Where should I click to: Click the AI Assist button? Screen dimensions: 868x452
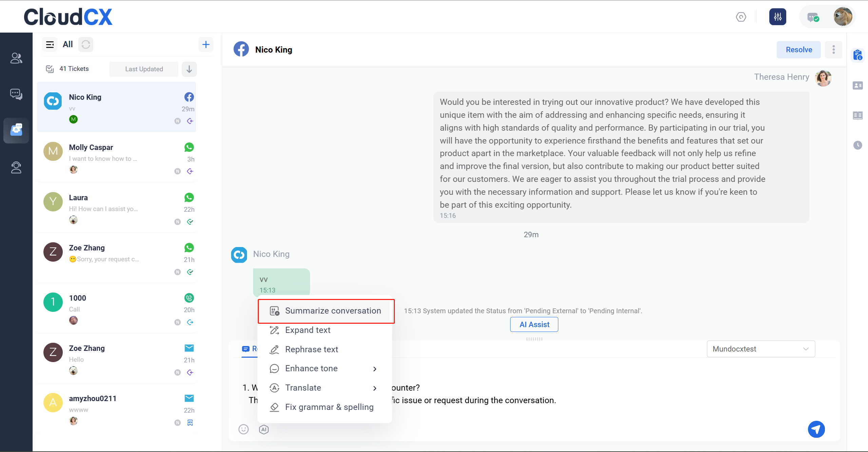[534, 324]
